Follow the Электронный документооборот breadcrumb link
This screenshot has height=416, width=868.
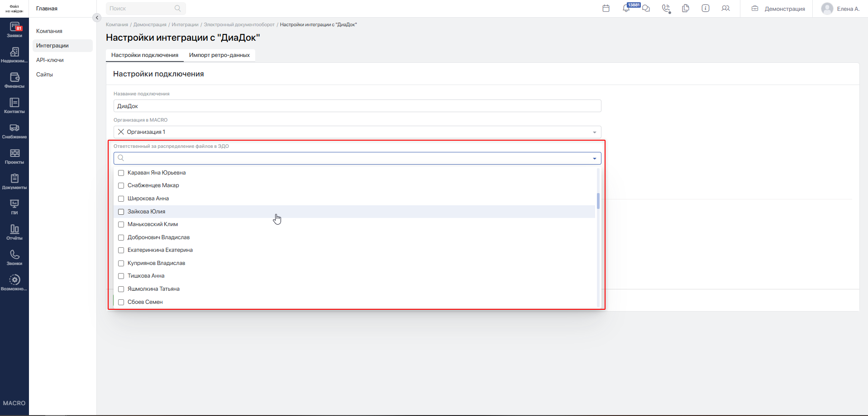click(x=239, y=24)
